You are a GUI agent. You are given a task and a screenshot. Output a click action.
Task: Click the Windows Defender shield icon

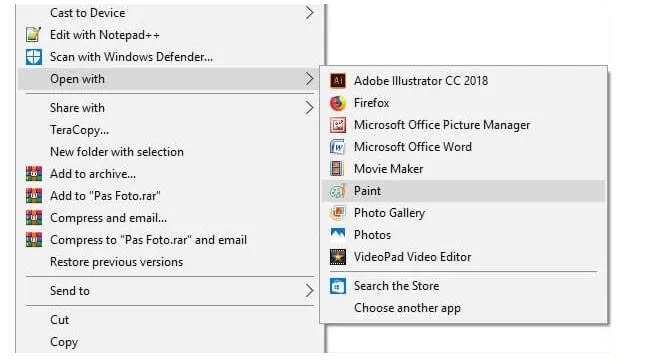[34, 57]
